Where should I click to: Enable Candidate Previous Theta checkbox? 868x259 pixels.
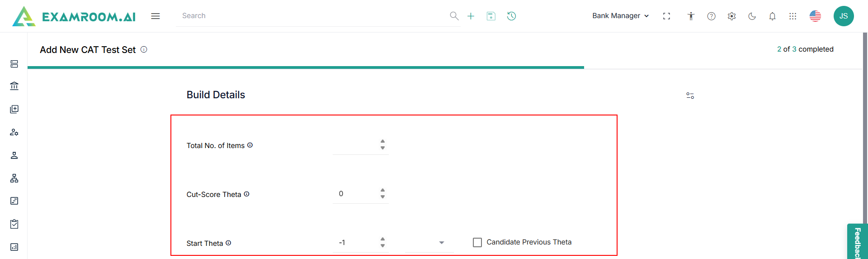tap(477, 242)
